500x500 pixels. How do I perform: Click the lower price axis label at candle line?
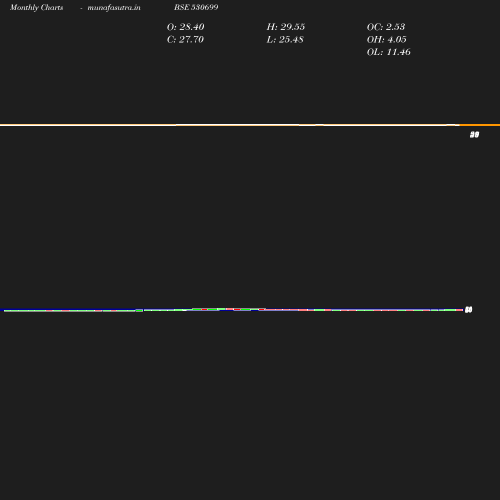(468, 310)
